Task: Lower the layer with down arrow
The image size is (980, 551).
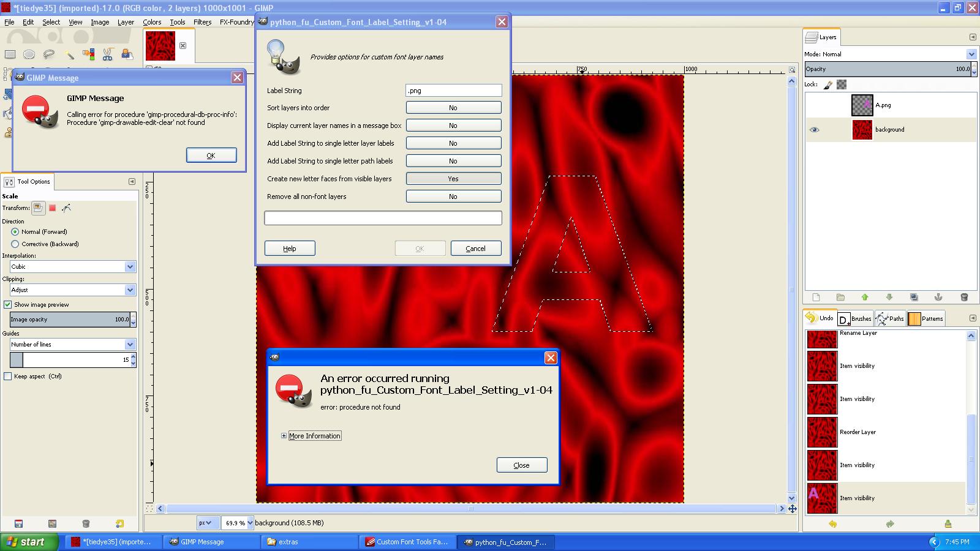Action: [x=889, y=298]
